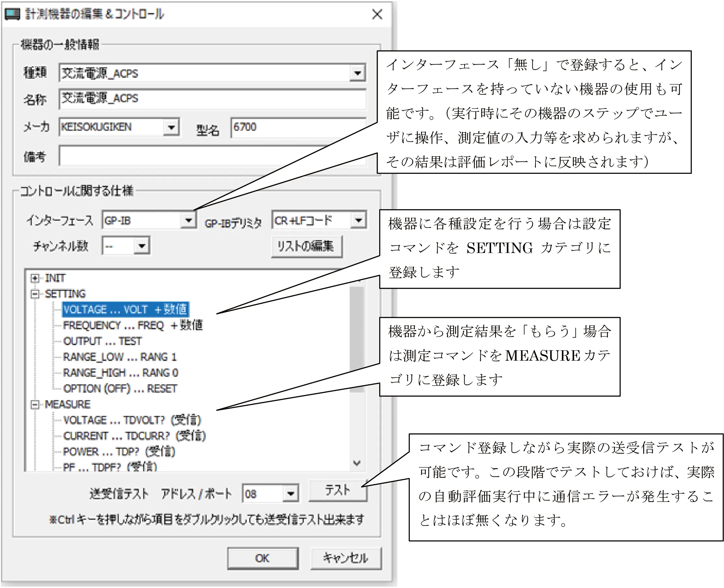Collapse the SETTING tree node
Image resolution: width=724 pixels, height=588 pixels.
tap(35, 294)
